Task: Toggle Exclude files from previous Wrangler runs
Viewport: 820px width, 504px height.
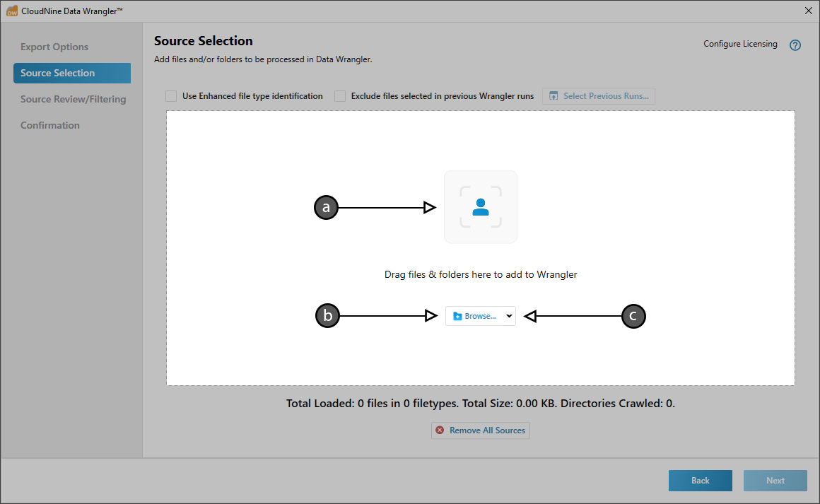Action: (340, 96)
